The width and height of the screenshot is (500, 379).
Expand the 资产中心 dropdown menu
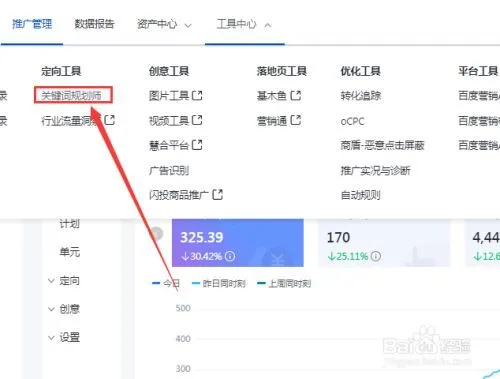[164, 24]
